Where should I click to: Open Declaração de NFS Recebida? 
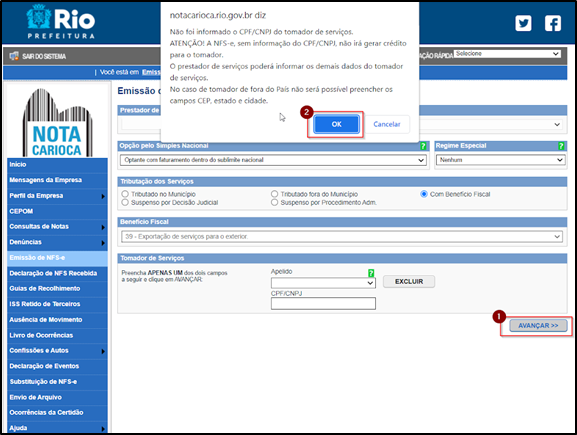click(57, 273)
